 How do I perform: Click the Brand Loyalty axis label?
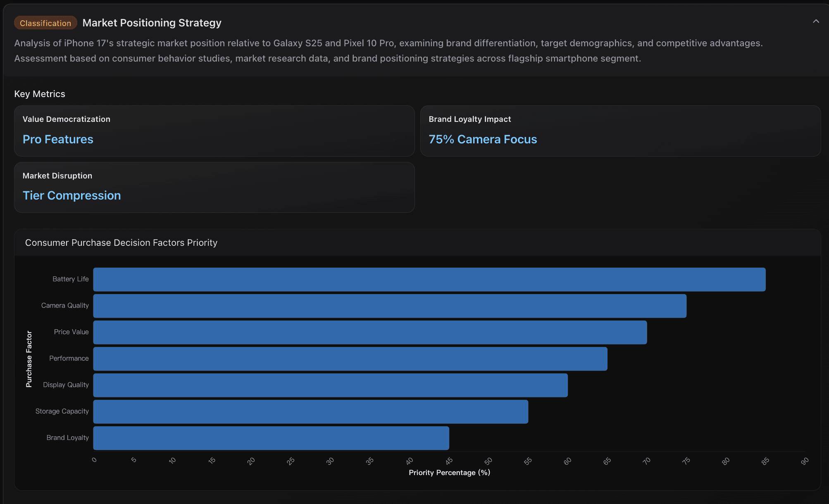click(x=67, y=437)
